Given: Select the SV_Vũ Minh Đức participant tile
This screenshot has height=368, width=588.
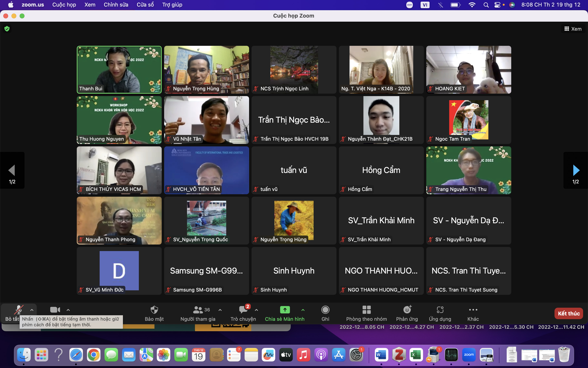Looking at the screenshot, I should [x=119, y=271].
